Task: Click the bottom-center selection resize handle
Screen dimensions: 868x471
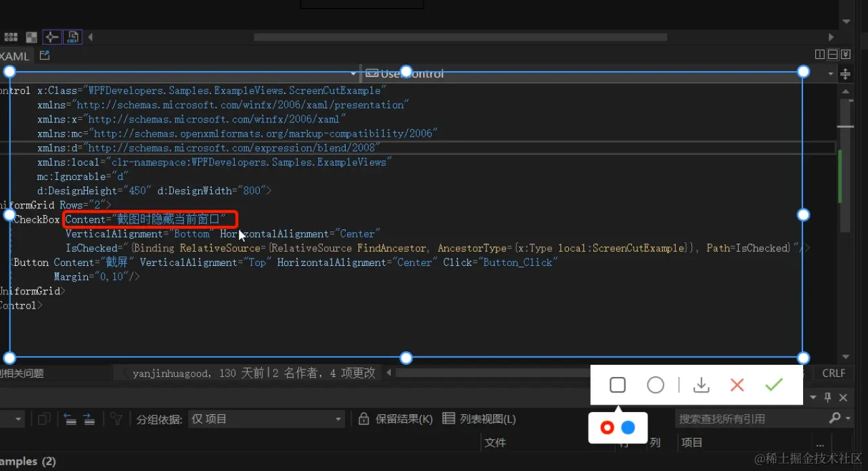Action: pos(406,357)
